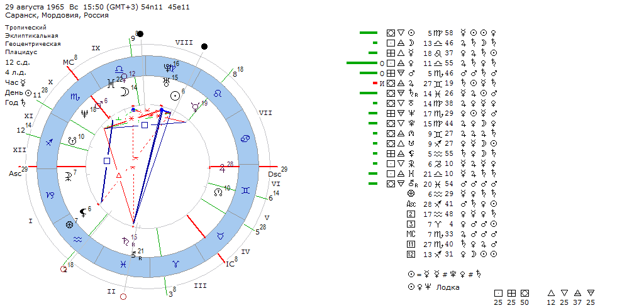
Task: Select the Pisces sign on the zodiac ring
Action: coord(125,265)
